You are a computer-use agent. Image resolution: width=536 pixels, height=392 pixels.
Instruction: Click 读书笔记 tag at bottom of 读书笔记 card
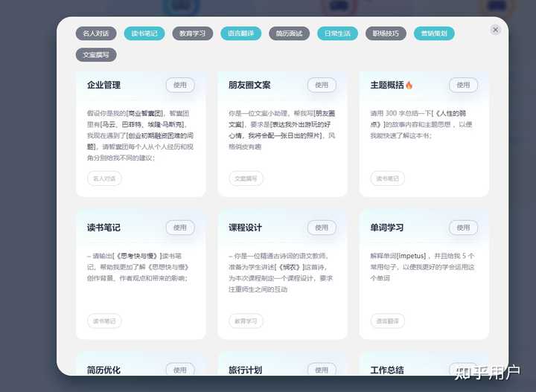coord(104,321)
